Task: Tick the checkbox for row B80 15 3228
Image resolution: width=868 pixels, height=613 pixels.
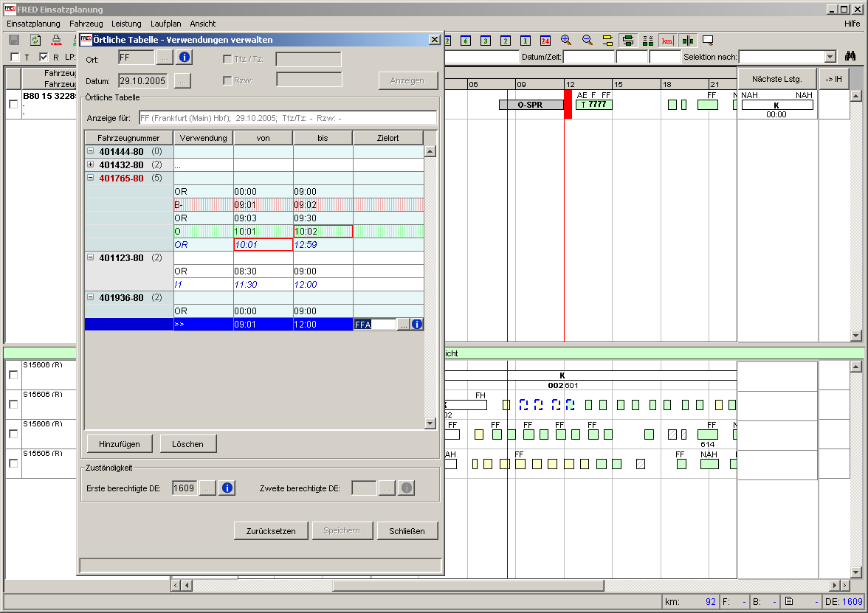Action: tap(13, 104)
